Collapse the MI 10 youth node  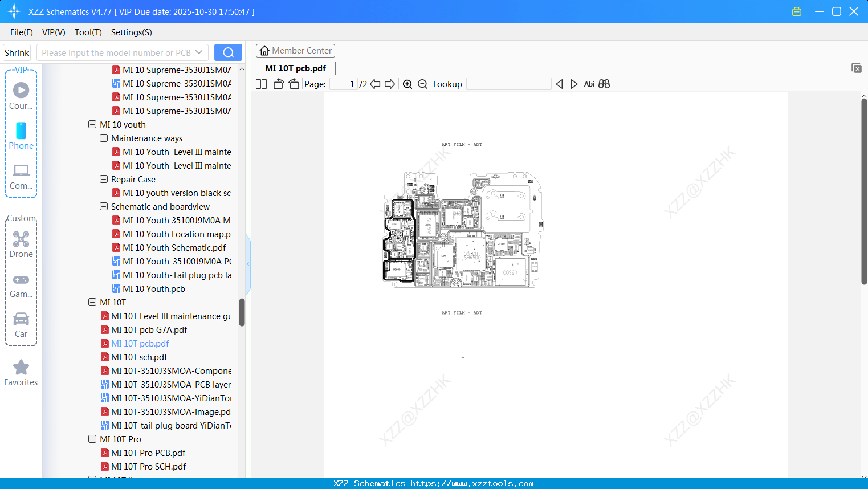coord(92,124)
